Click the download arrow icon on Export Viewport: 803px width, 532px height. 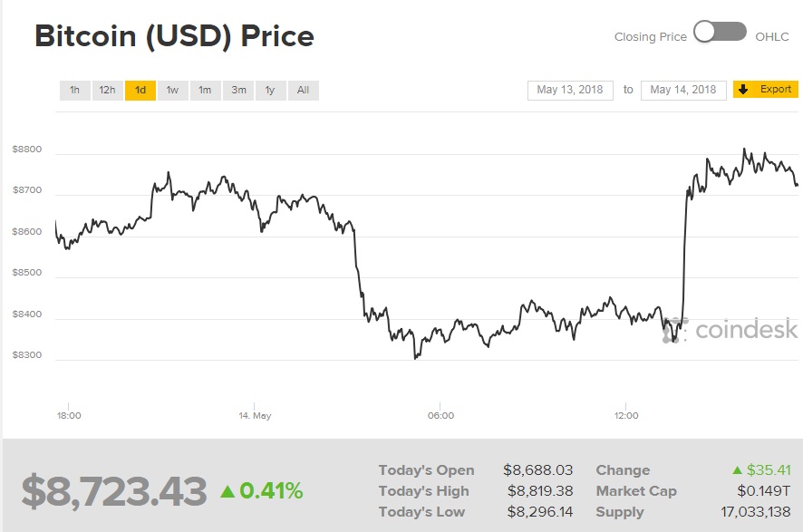click(743, 89)
